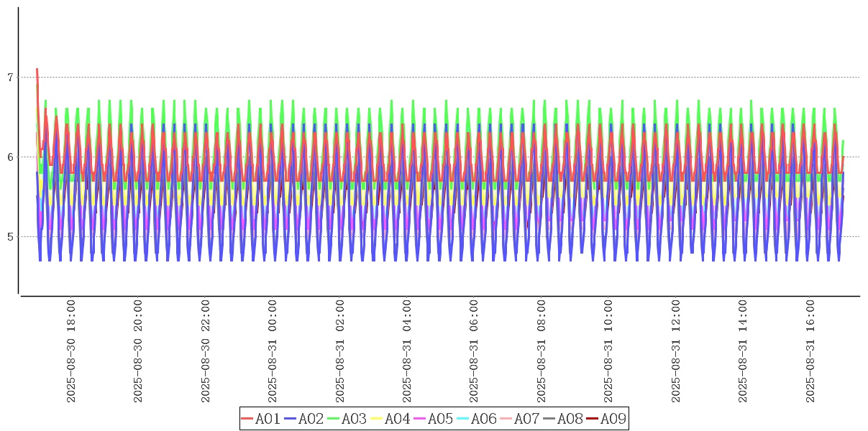The width and height of the screenshot is (868, 431).
Task: Click the A09 dark red legend entry
Action: [606, 419]
